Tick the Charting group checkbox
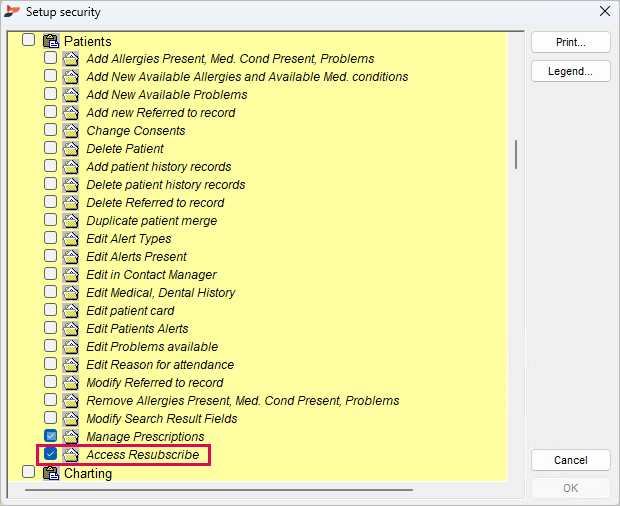 [28, 472]
